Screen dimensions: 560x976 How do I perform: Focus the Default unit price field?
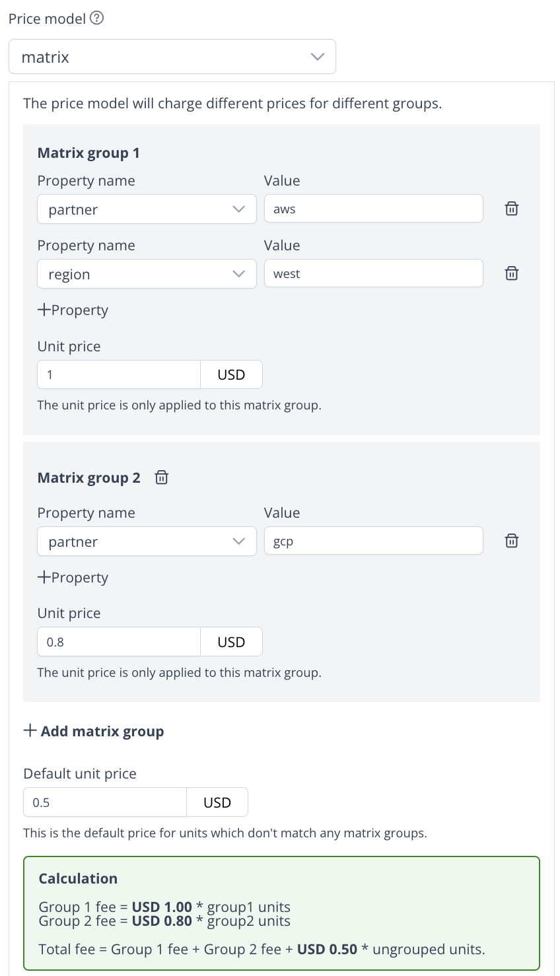[105, 802]
